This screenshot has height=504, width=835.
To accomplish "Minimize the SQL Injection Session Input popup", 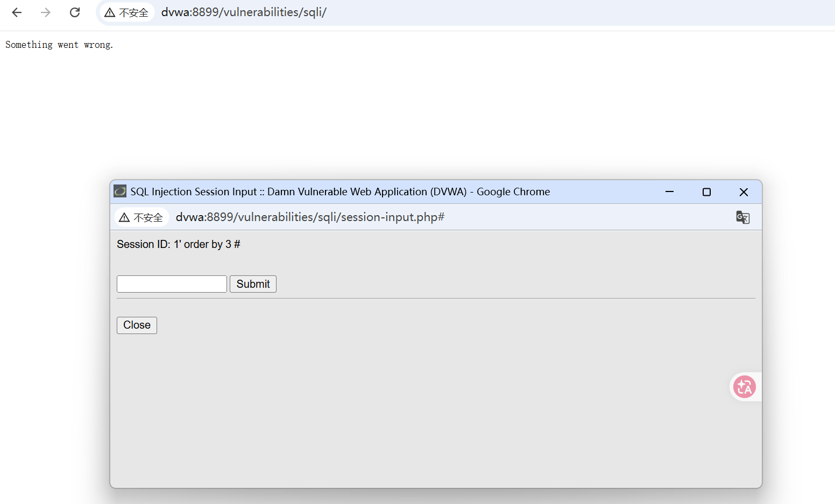I will pos(670,192).
